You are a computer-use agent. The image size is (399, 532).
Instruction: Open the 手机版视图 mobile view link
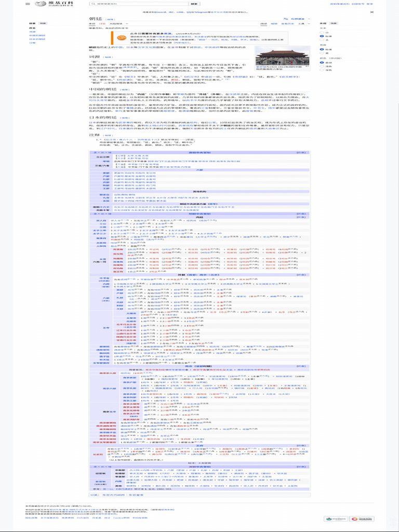click(x=140, y=518)
